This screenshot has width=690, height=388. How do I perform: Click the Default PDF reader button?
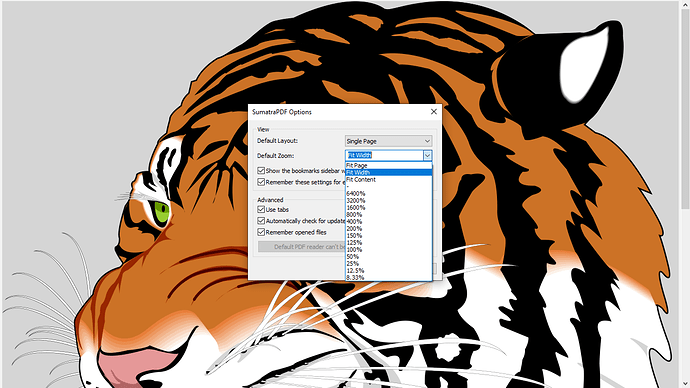[x=302, y=247]
